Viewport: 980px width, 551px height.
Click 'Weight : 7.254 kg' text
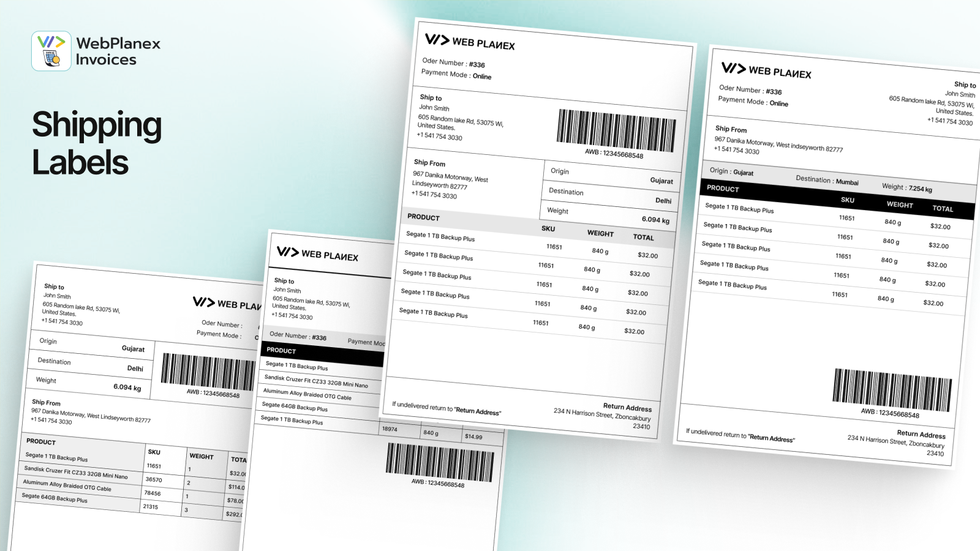click(907, 187)
